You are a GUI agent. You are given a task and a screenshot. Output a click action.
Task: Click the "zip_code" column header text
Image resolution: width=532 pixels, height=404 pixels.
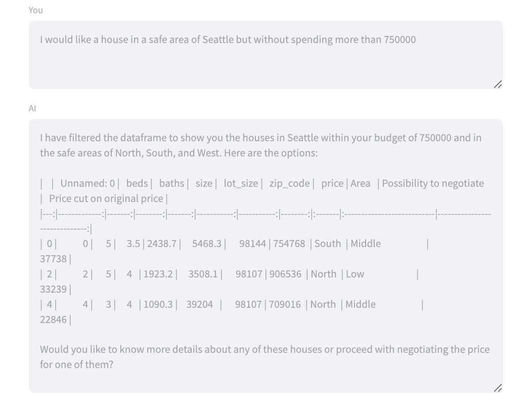click(x=289, y=183)
